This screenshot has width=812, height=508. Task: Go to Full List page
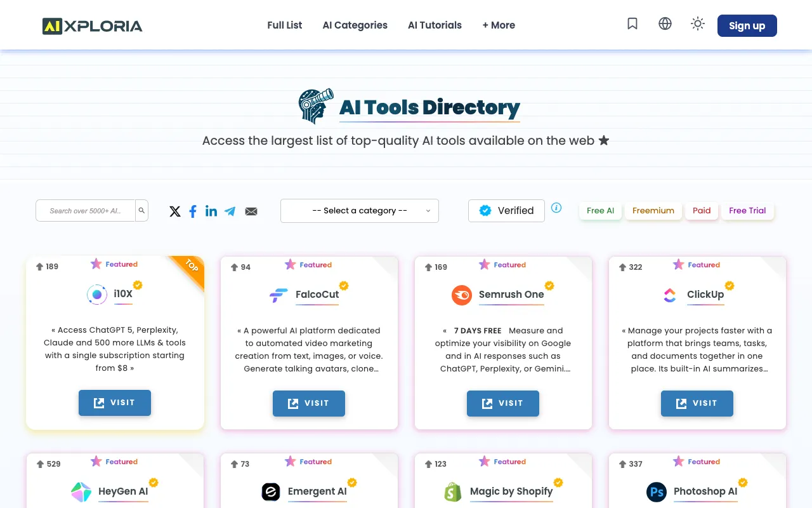285,25
